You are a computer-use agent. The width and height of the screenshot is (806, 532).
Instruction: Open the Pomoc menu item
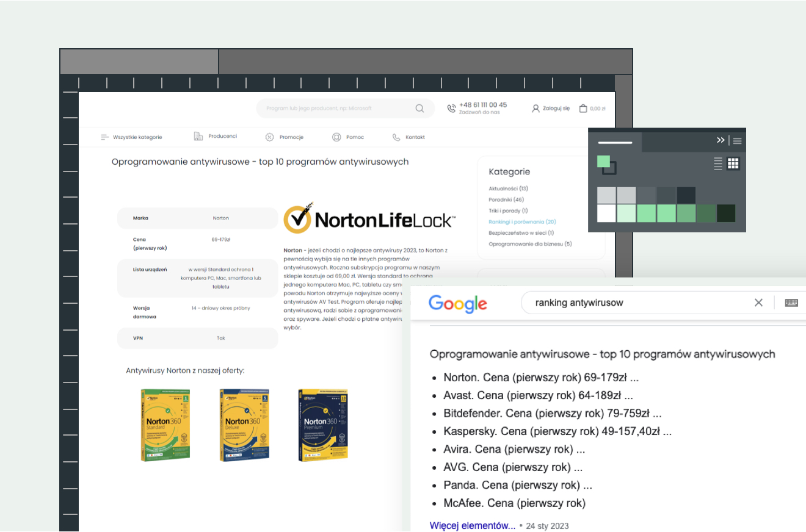pos(348,137)
